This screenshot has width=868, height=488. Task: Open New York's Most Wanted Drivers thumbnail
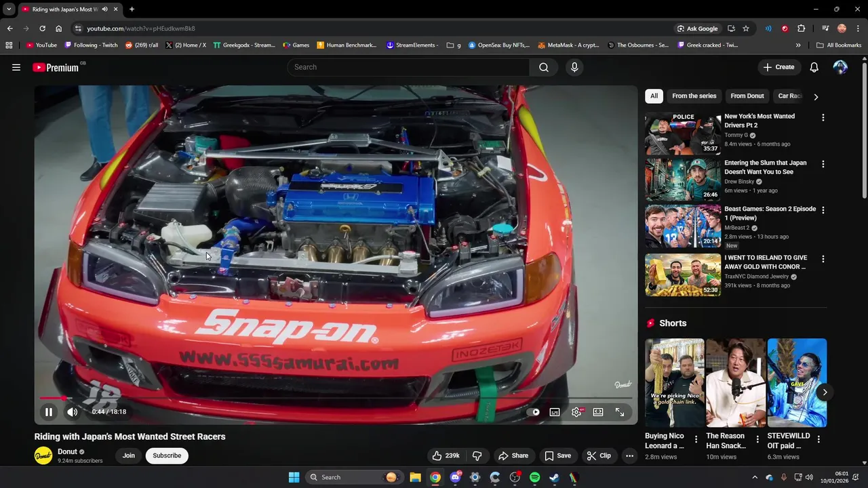tap(683, 134)
